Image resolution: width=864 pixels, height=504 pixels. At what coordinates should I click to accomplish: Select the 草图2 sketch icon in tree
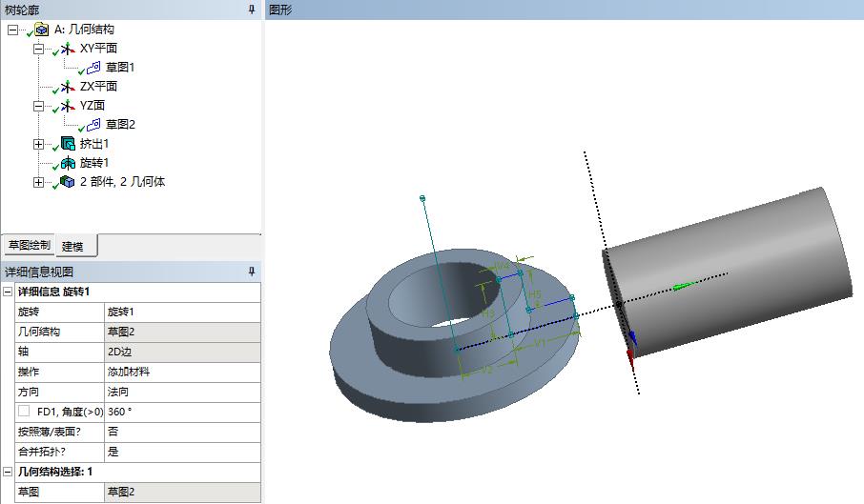click(x=93, y=125)
